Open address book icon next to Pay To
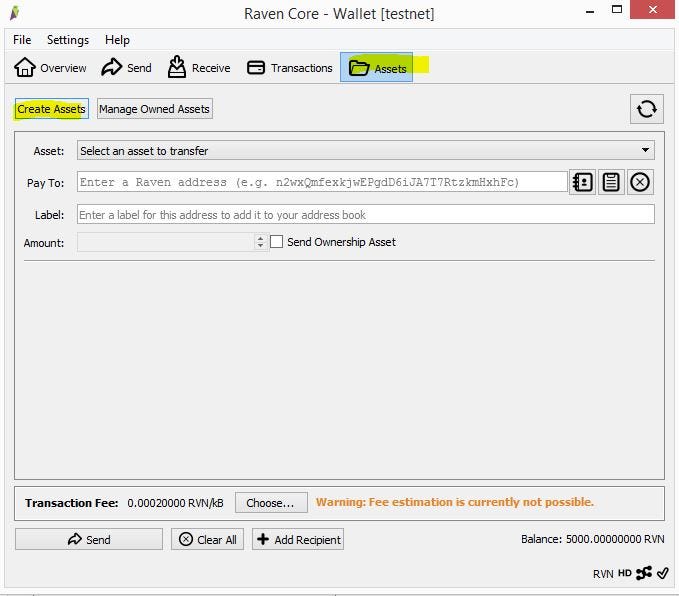The width and height of the screenshot is (679, 596). 582,182
